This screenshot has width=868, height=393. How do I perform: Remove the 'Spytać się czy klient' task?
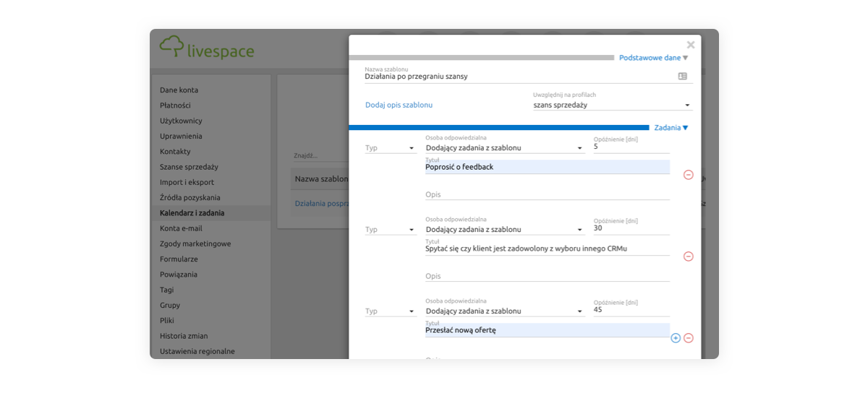coord(689,256)
